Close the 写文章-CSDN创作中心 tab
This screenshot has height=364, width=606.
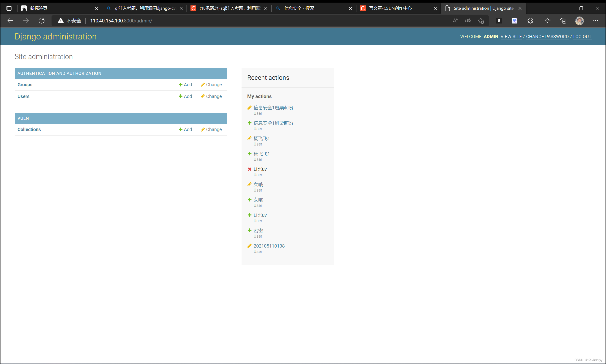click(x=435, y=8)
